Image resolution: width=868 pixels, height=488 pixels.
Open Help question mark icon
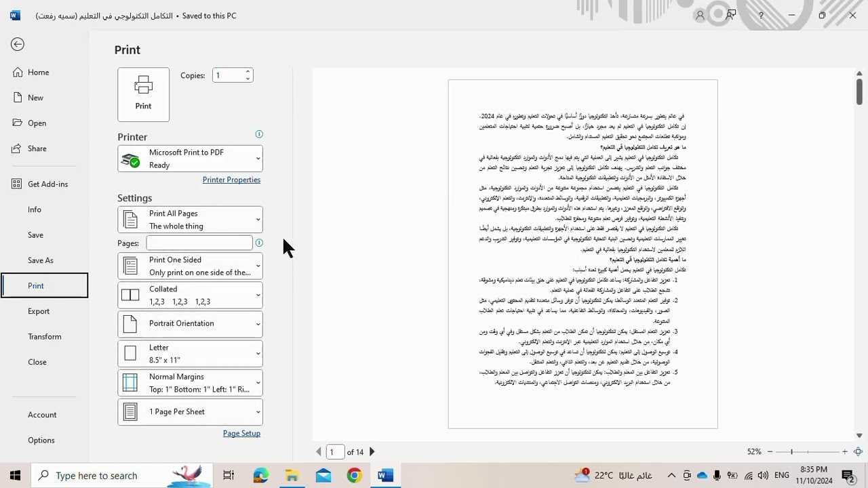pos(761,15)
